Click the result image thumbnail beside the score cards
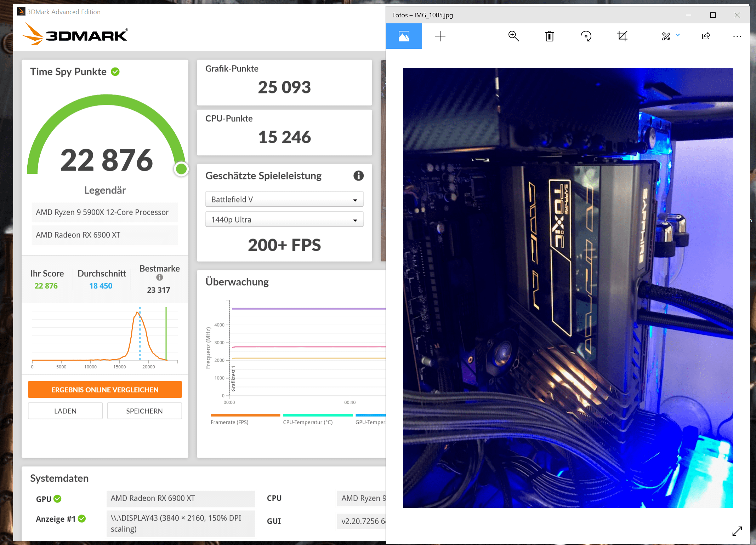Viewport: 756px width, 545px height. [383, 160]
